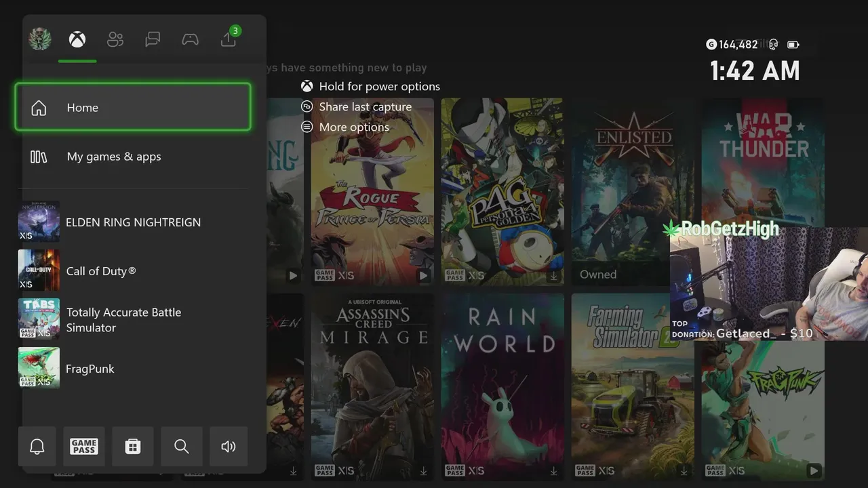Open Search magnifier icon in guide

click(x=181, y=447)
